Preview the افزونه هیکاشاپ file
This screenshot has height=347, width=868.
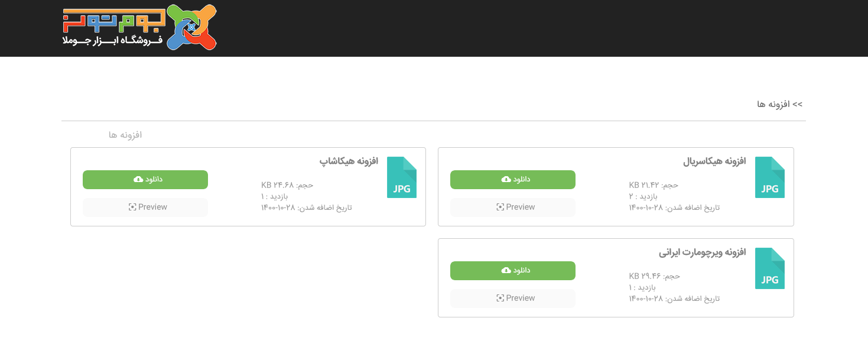pos(145,207)
